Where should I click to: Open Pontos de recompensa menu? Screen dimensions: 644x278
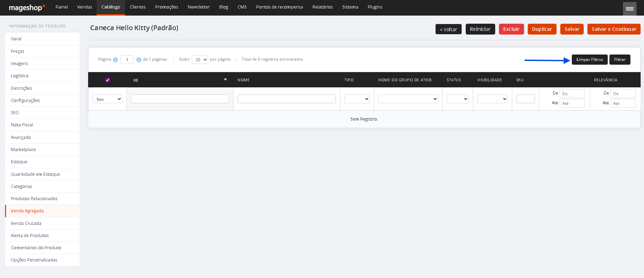click(x=280, y=7)
